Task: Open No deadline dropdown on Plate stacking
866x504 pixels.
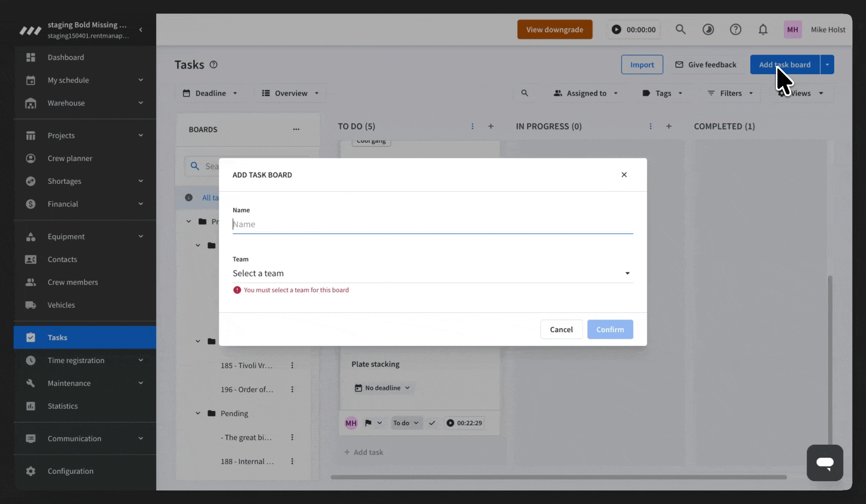Action: (382, 388)
